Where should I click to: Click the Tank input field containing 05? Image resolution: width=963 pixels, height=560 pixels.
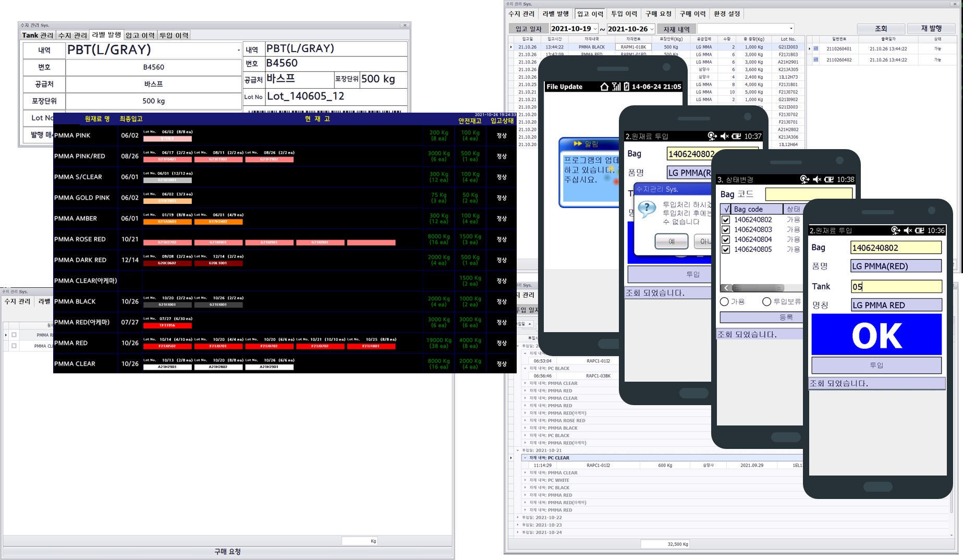pos(896,287)
